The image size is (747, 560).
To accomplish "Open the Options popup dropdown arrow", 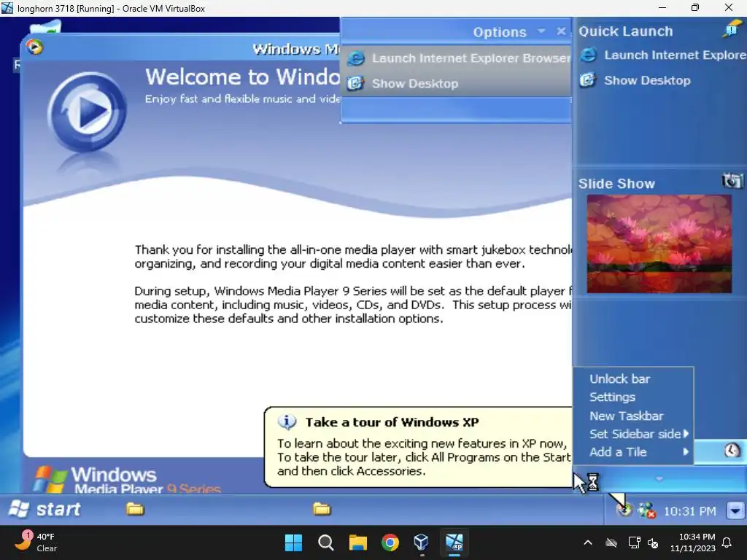I will coord(541,31).
